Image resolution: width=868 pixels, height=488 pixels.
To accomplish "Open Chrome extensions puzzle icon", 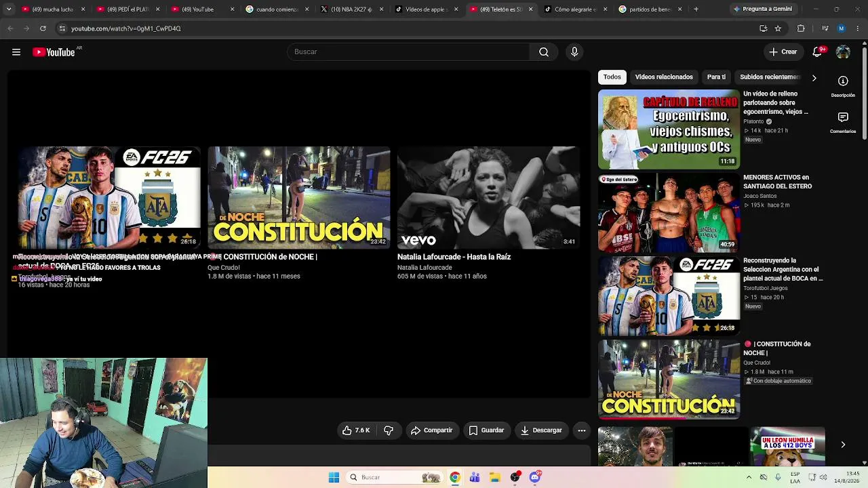I will [801, 28].
